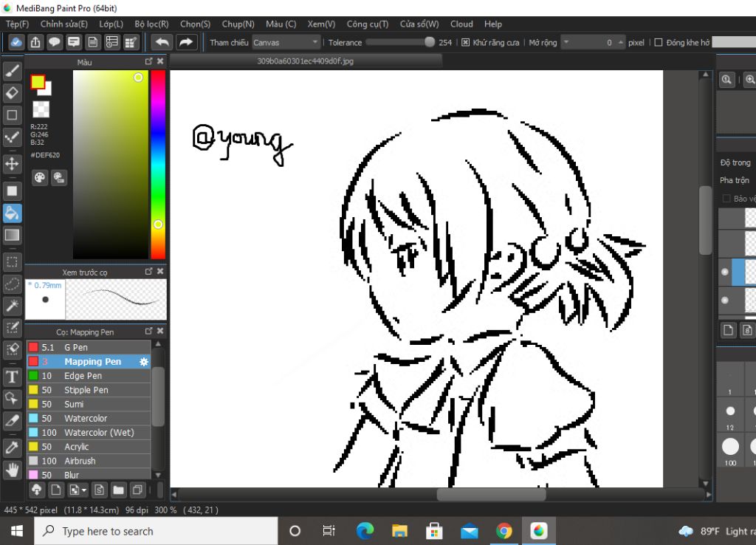Open the Bộ lọc(R) menu

tap(151, 24)
